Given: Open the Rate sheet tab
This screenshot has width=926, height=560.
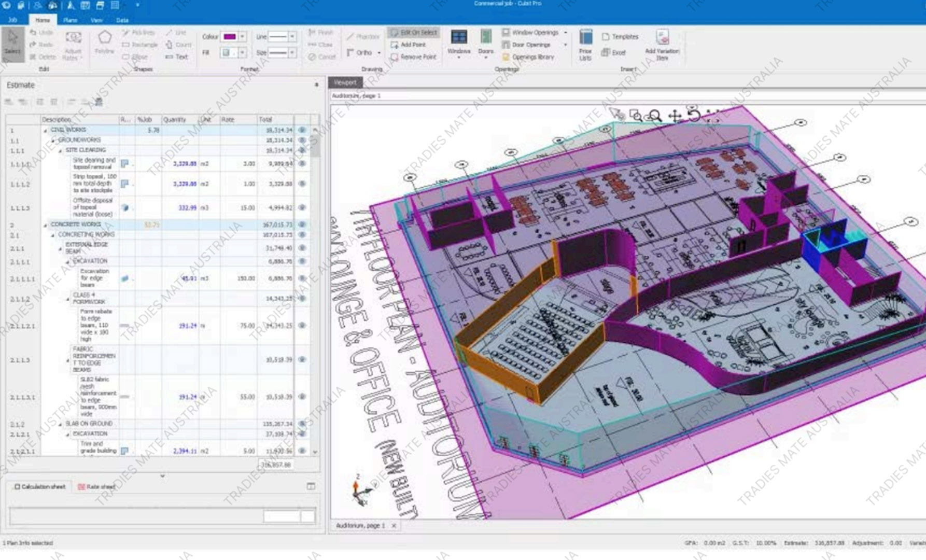Looking at the screenshot, I should point(96,486).
